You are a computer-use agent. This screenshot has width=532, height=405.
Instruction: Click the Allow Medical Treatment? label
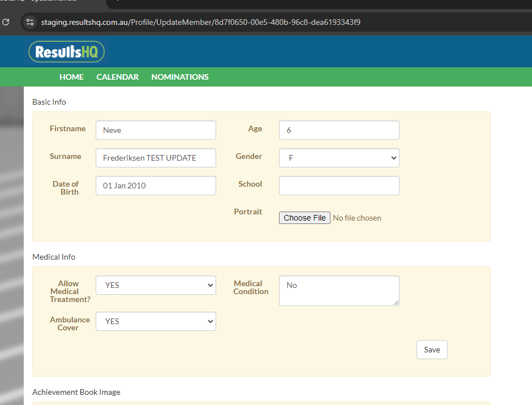click(x=70, y=291)
